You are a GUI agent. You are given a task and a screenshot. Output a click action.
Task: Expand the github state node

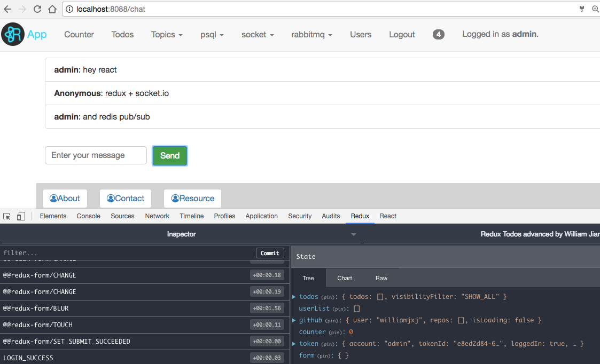point(294,320)
